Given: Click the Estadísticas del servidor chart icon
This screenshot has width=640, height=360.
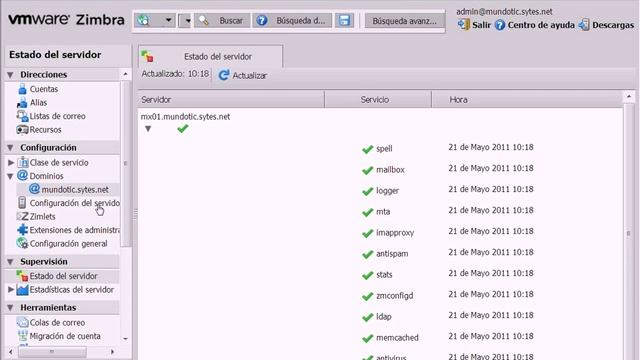Looking at the screenshot, I should tap(22, 290).
